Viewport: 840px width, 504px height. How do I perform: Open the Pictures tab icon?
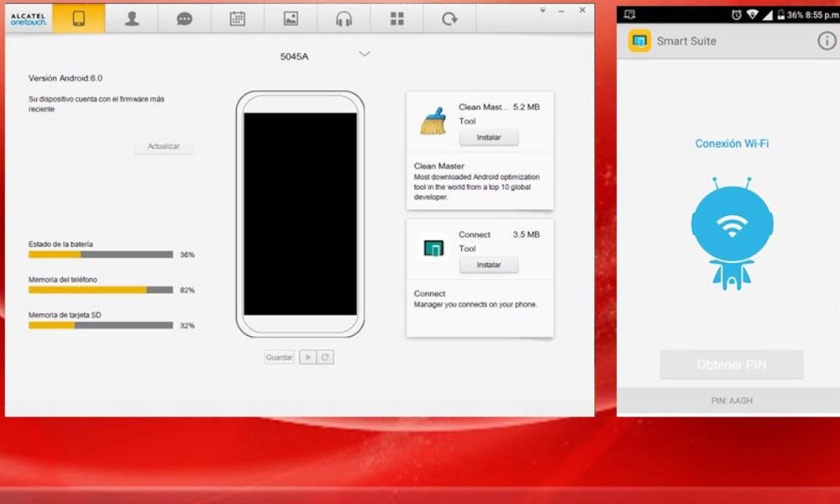coord(291,18)
